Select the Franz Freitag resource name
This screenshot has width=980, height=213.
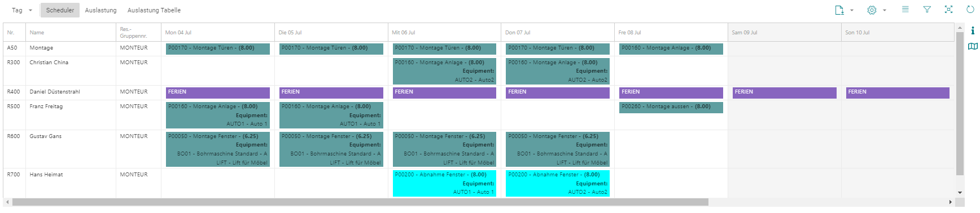(x=46, y=106)
